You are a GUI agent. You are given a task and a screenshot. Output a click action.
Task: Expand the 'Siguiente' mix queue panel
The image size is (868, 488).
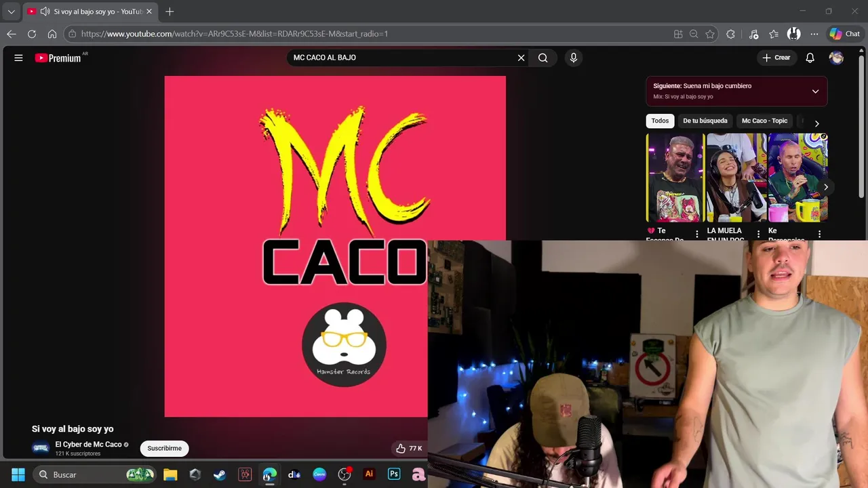(815, 91)
